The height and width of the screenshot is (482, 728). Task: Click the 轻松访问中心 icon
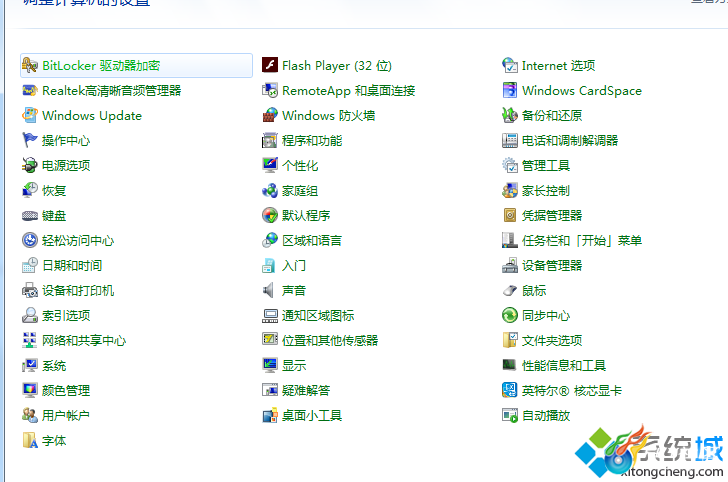tap(30, 241)
